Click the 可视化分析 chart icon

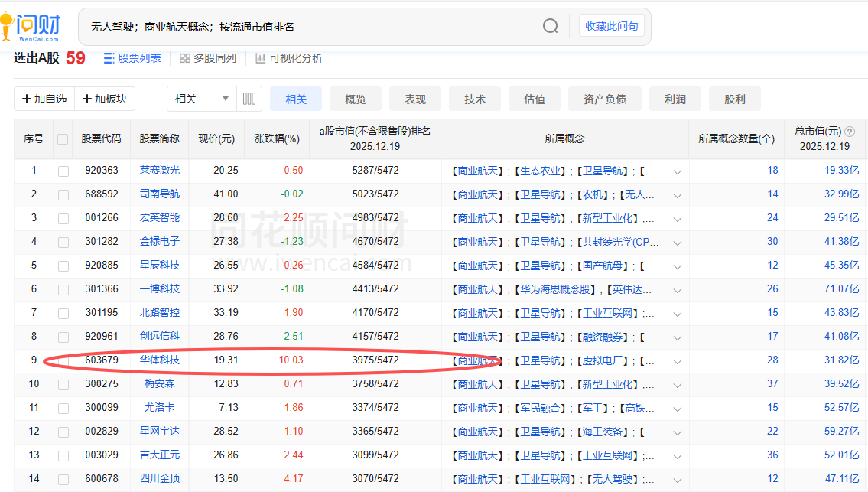[261, 58]
